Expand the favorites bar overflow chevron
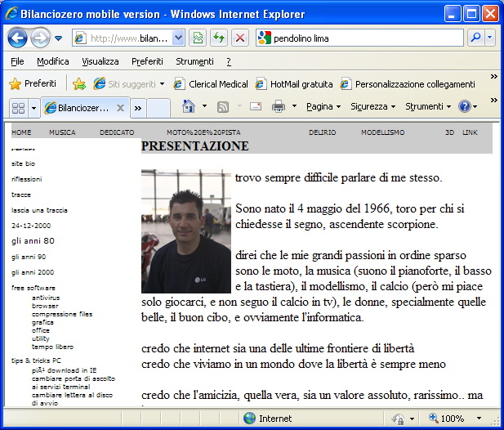The height and width of the screenshot is (430, 504). tap(494, 77)
